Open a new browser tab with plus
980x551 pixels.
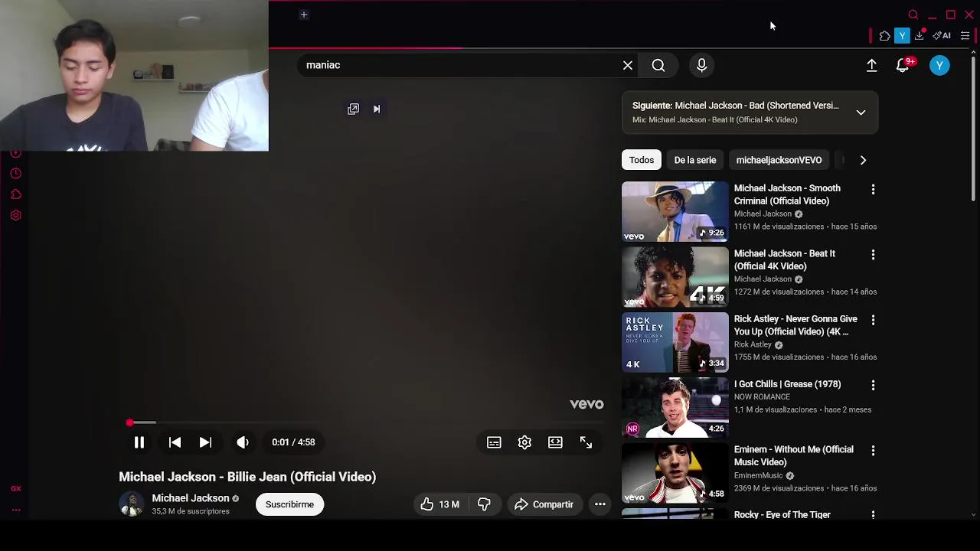(304, 15)
